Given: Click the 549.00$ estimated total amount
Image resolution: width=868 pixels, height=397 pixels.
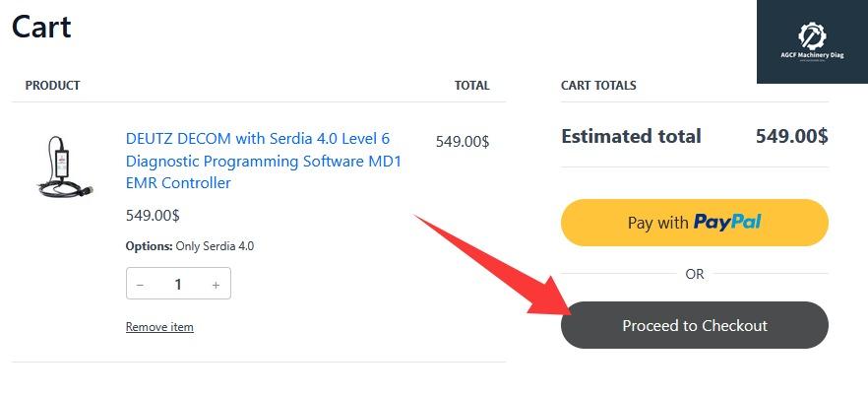Looking at the screenshot, I should tap(791, 137).
